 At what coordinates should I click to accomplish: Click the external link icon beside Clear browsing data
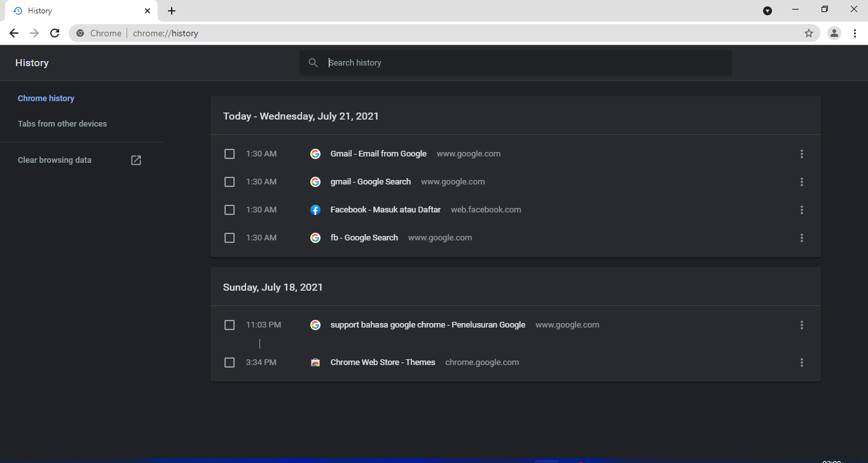click(135, 160)
